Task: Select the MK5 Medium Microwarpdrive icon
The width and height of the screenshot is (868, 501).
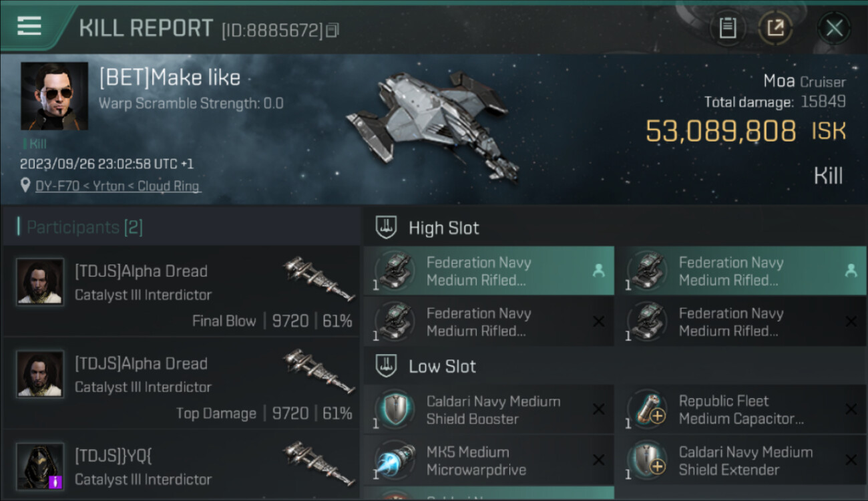Action: click(x=395, y=460)
